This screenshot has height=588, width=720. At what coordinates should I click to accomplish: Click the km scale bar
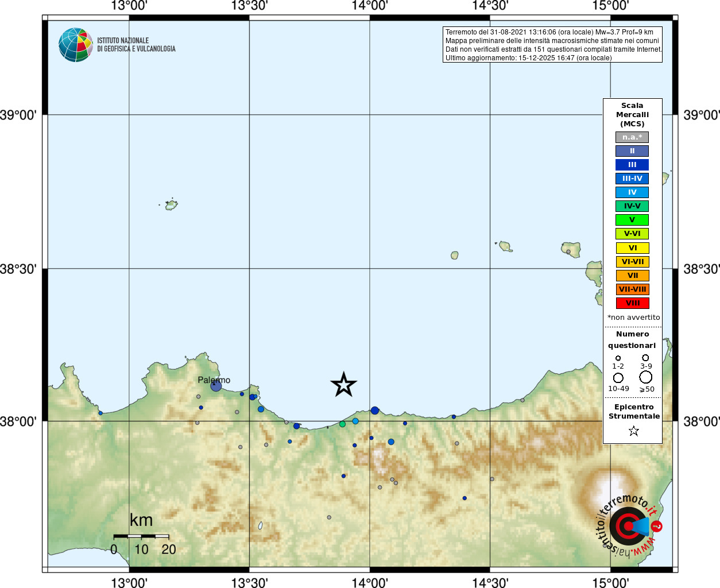coord(141,536)
